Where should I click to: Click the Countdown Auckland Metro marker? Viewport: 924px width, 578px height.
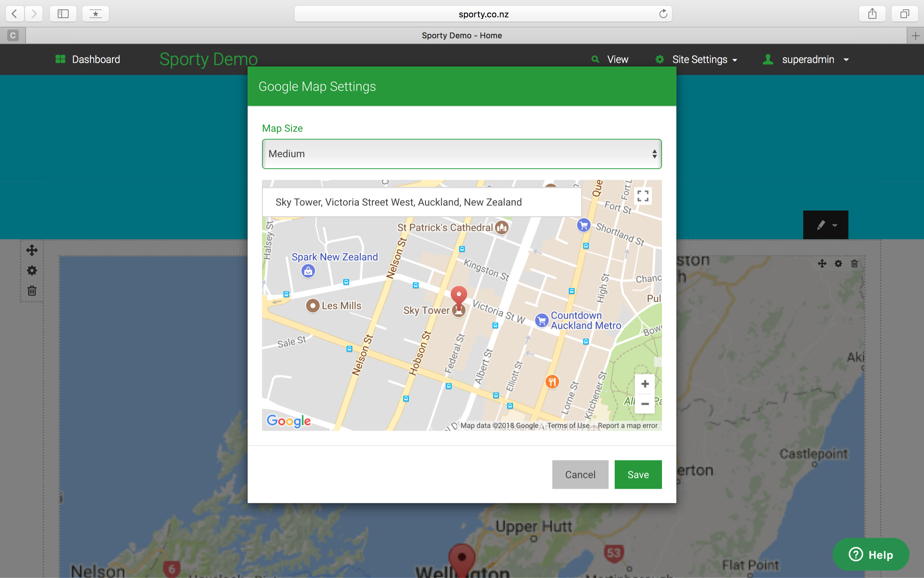pos(541,320)
